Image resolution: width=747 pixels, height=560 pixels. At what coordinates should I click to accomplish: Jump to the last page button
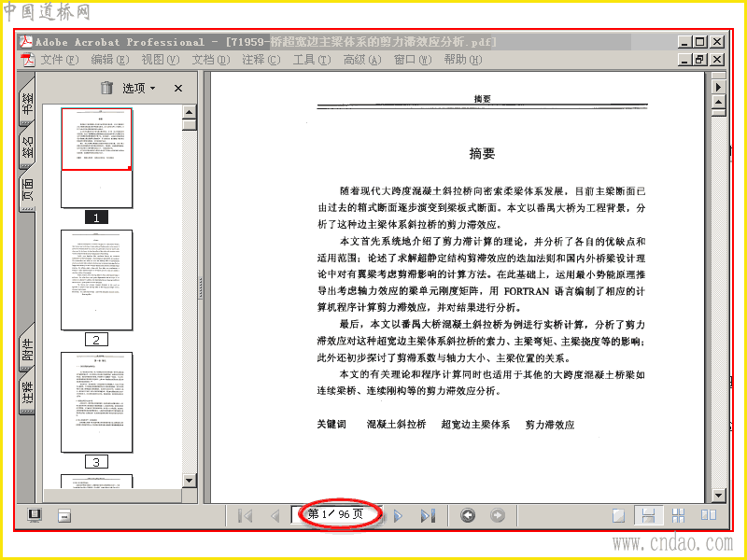click(428, 515)
